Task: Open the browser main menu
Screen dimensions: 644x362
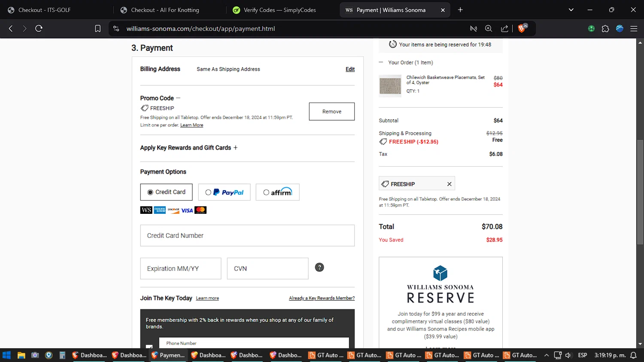Action: [x=634, y=28]
